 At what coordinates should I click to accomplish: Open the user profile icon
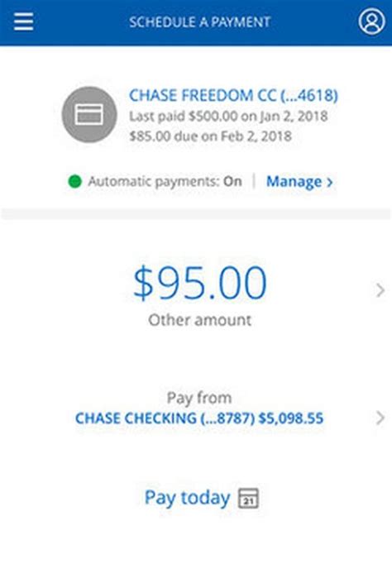click(371, 22)
